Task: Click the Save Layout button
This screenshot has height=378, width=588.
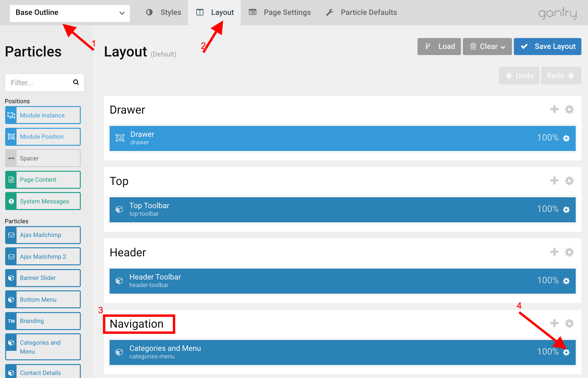Action: pos(547,46)
